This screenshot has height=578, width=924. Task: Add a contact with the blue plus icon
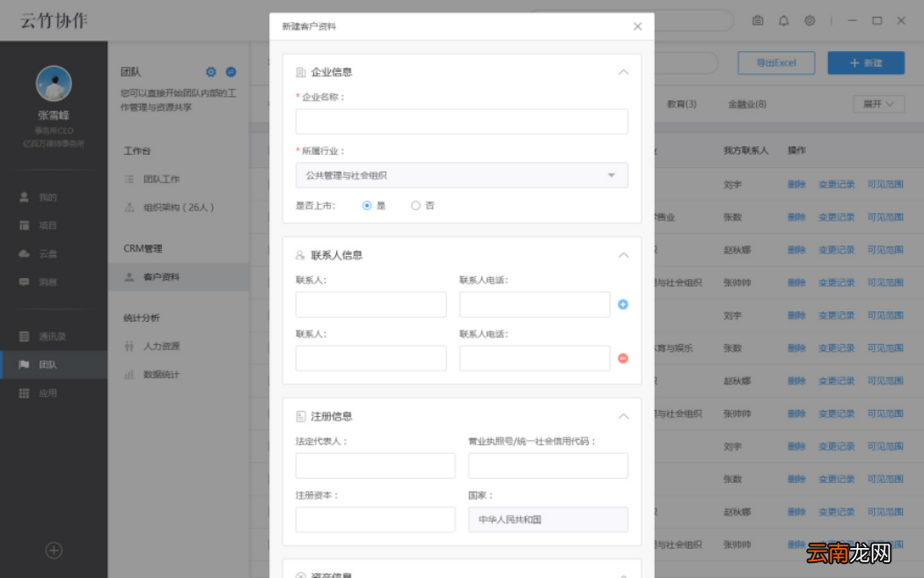pos(622,304)
